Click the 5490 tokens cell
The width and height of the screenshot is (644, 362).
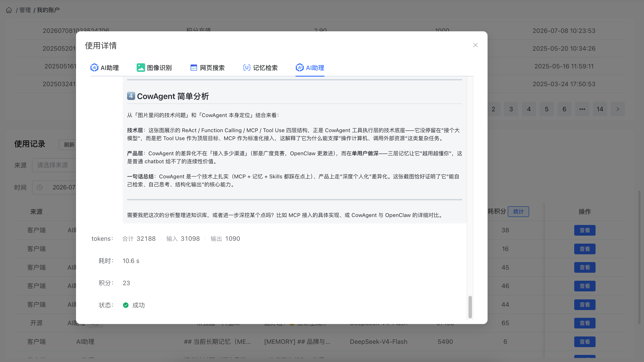[445, 342]
